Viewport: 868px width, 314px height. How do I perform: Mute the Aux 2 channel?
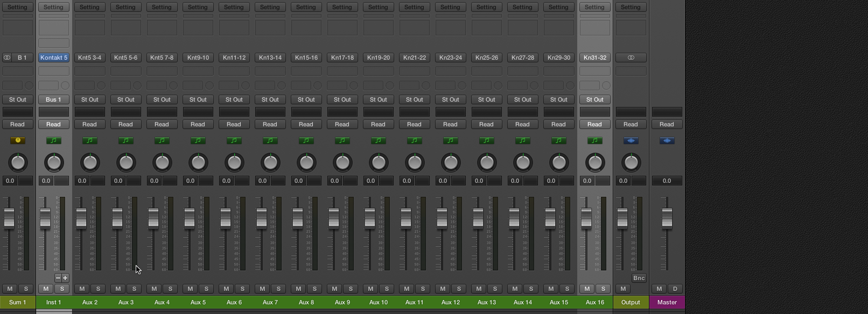pos(82,289)
